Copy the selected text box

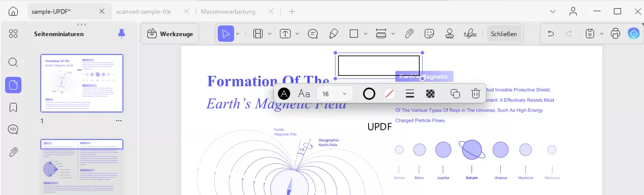click(x=455, y=94)
